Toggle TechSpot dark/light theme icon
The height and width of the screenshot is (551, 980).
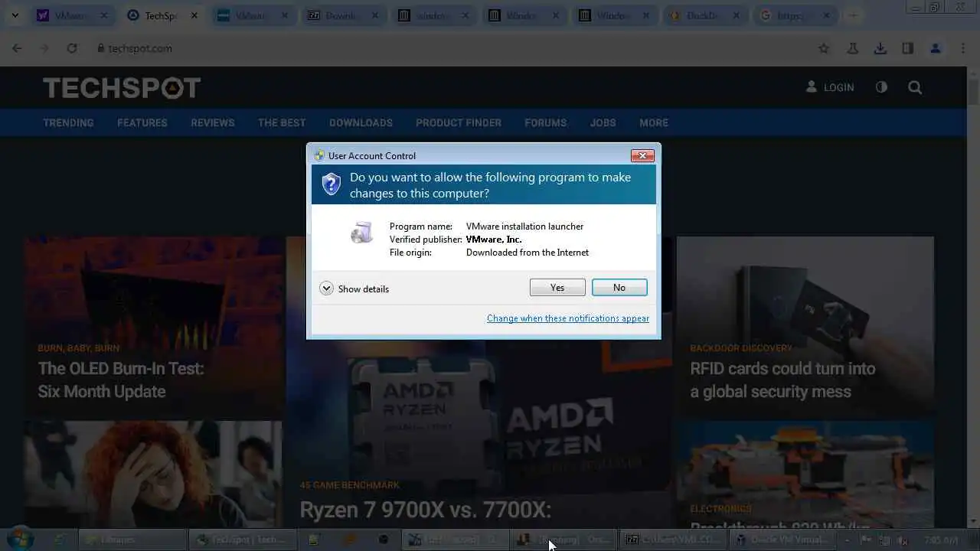881,87
